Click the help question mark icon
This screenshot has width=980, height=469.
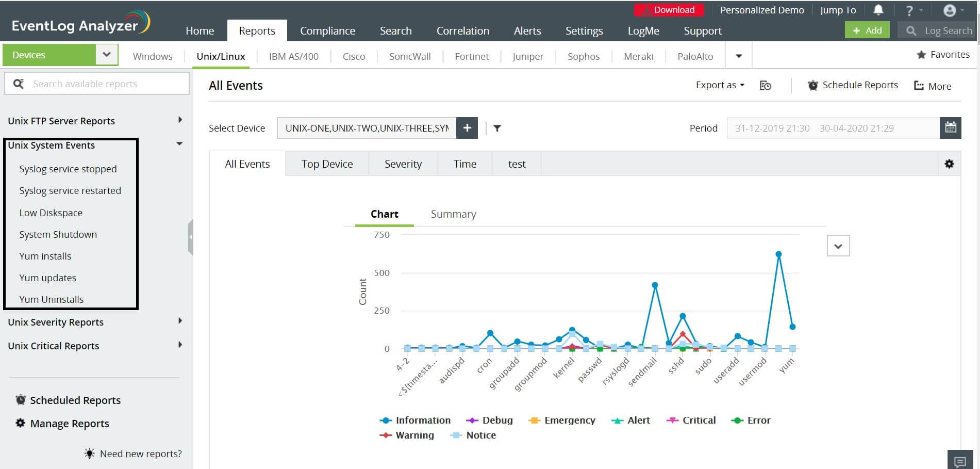point(910,10)
